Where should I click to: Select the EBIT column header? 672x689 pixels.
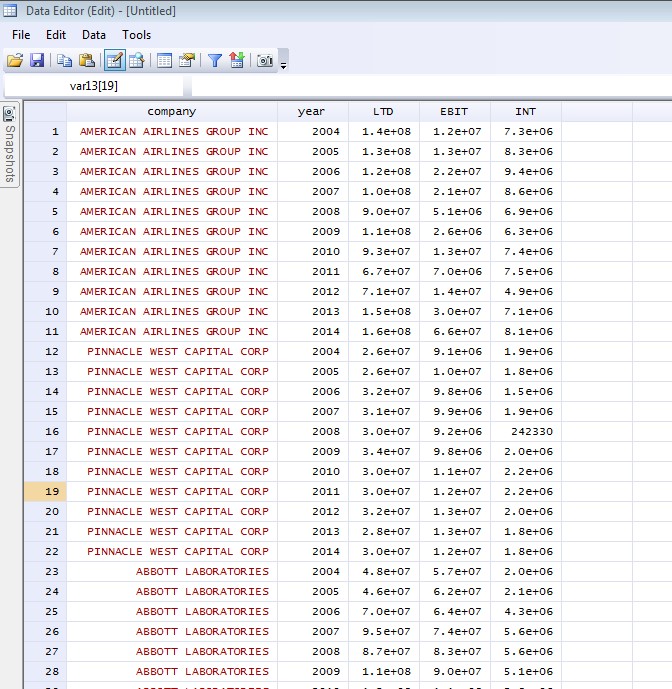tap(454, 112)
